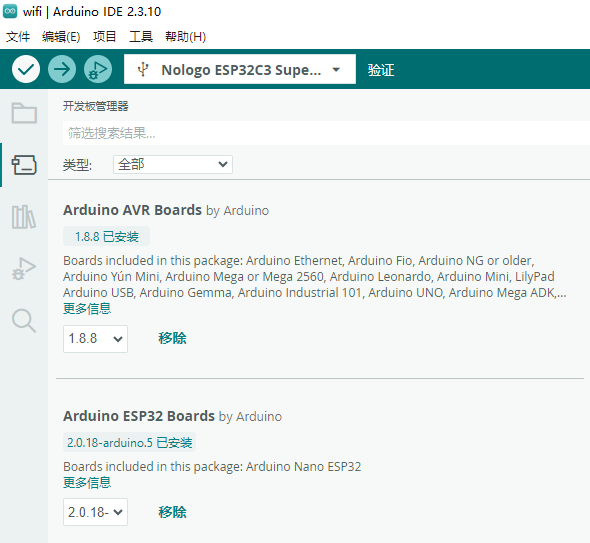Click the Arduino ESP32 Boards title

[139, 416]
